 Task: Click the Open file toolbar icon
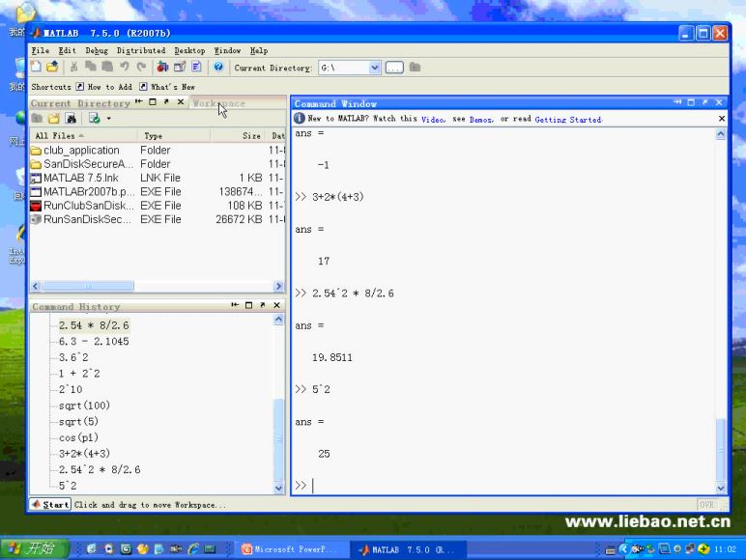[52, 67]
